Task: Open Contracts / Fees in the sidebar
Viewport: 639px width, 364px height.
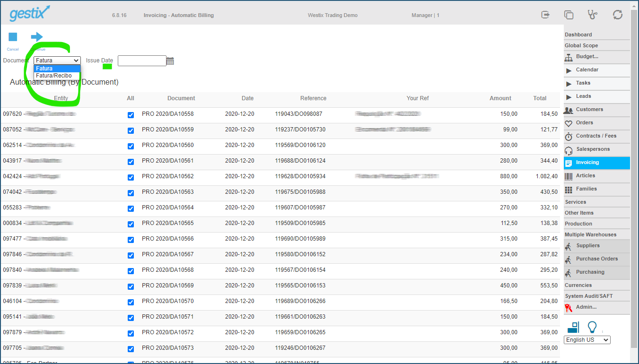Action: [x=597, y=136]
